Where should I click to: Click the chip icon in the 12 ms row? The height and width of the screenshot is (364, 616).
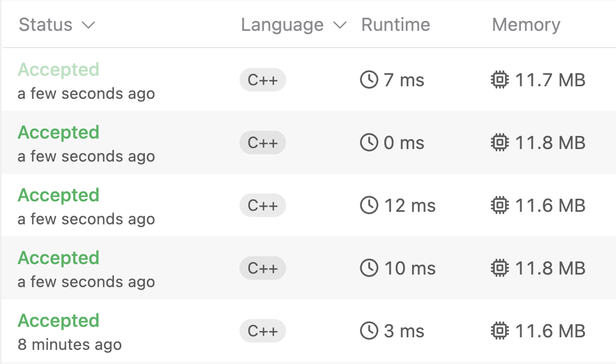(500, 205)
